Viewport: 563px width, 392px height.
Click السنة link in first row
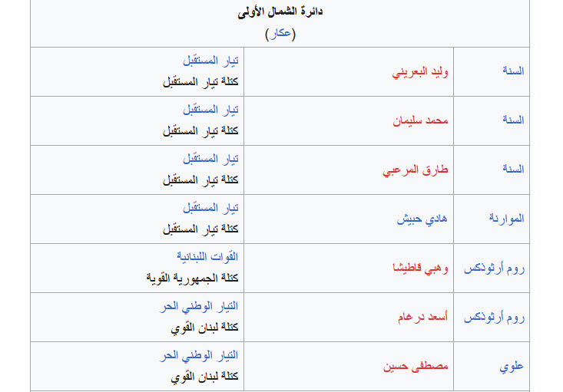point(513,71)
